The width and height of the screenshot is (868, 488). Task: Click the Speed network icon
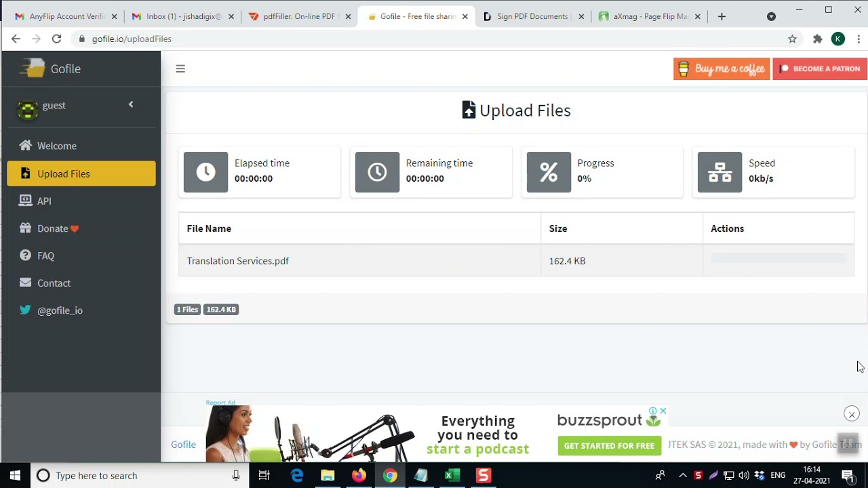coord(719,172)
